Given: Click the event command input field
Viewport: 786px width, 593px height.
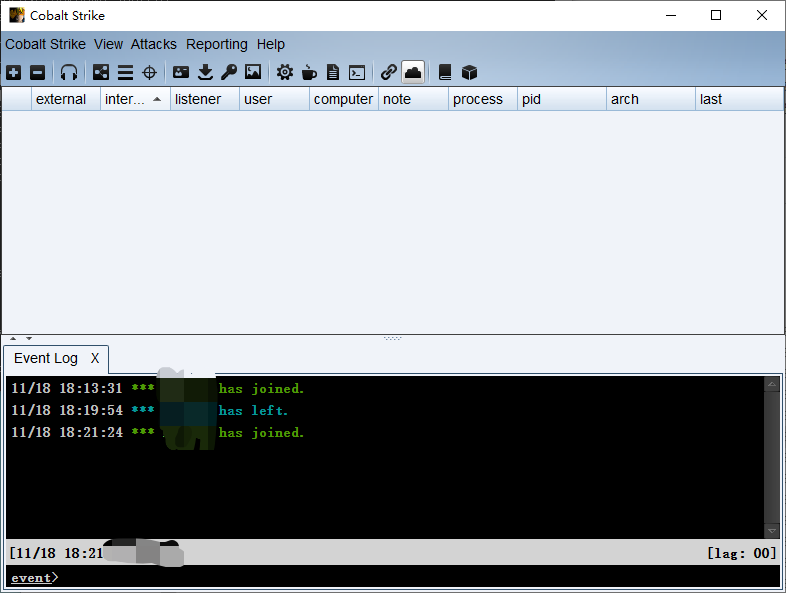Looking at the screenshot, I should tap(400, 578).
